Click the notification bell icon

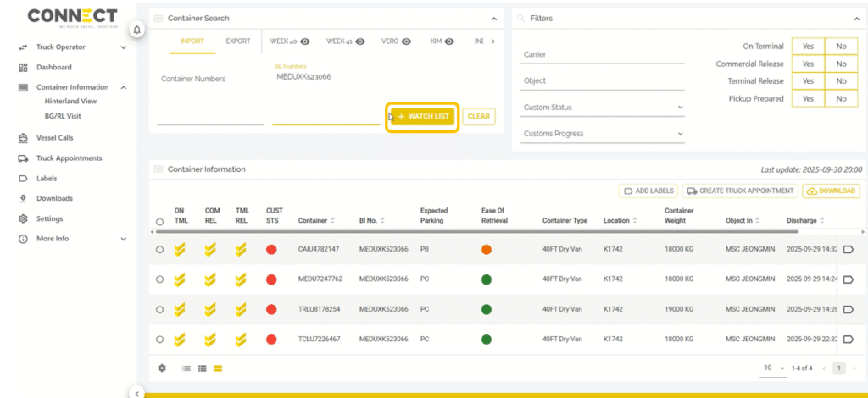coord(137,30)
